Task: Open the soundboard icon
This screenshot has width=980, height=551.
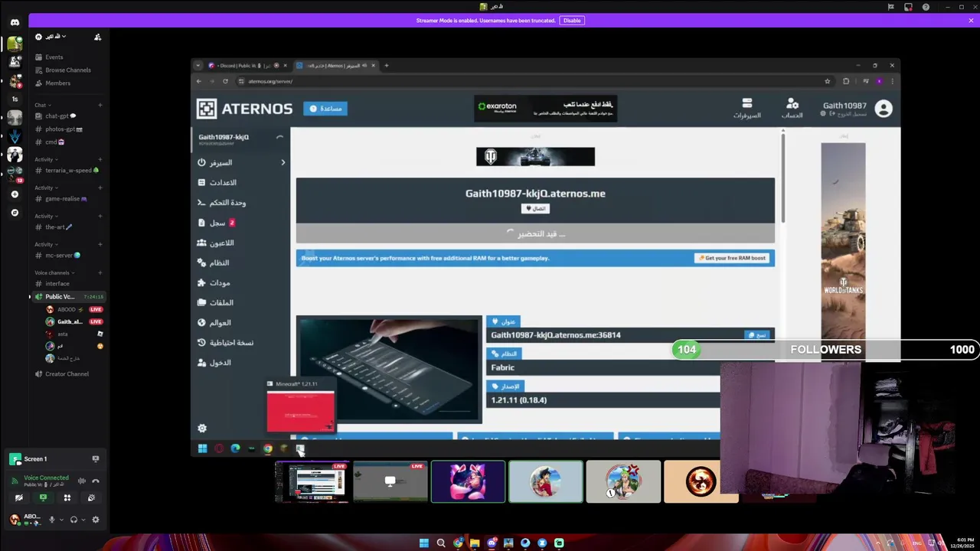Action: [x=91, y=497]
